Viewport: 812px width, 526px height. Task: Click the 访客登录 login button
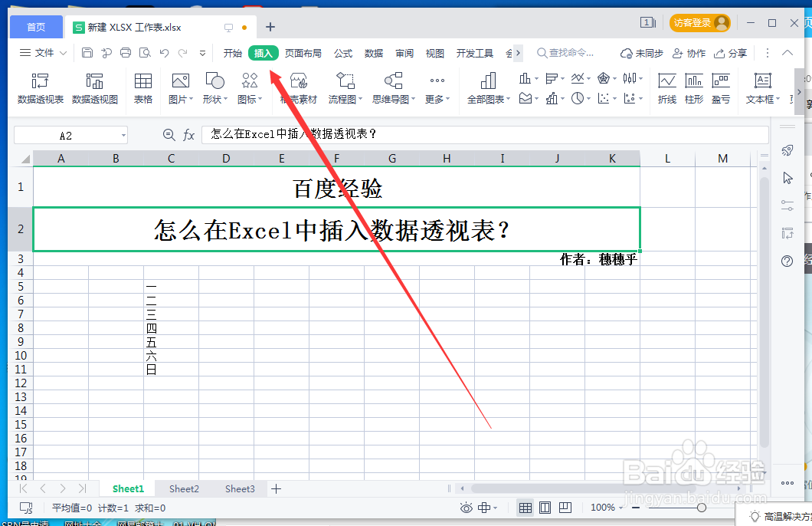[x=699, y=23]
